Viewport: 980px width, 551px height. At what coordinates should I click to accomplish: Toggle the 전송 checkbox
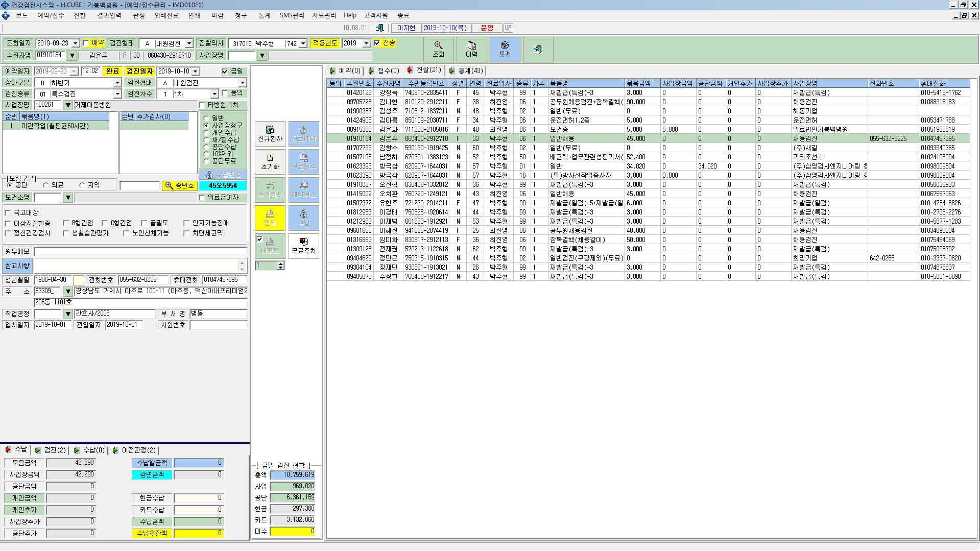point(377,43)
